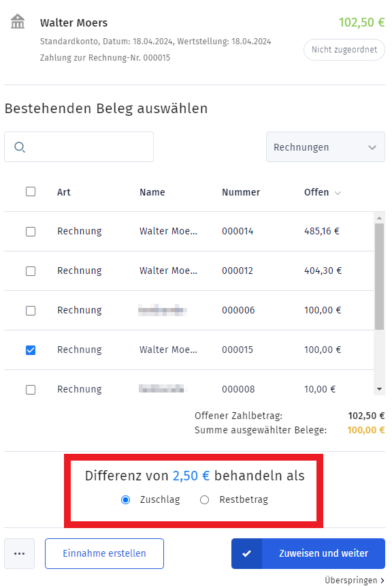Select the Restbetrag radio option
The width and height of the screenshot is (392, 586).
204,499
